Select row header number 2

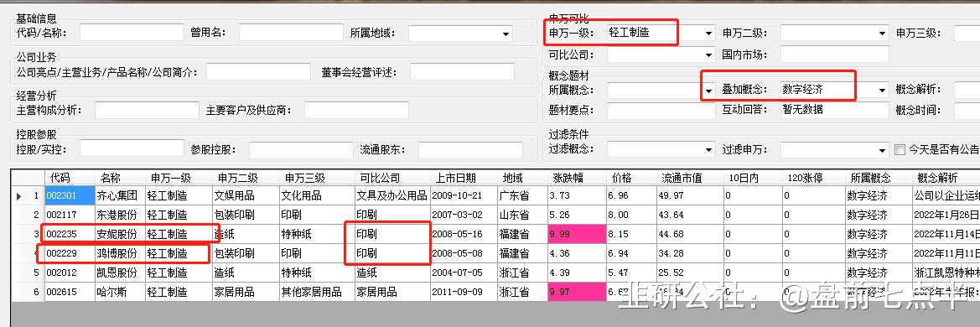[29, 215]
